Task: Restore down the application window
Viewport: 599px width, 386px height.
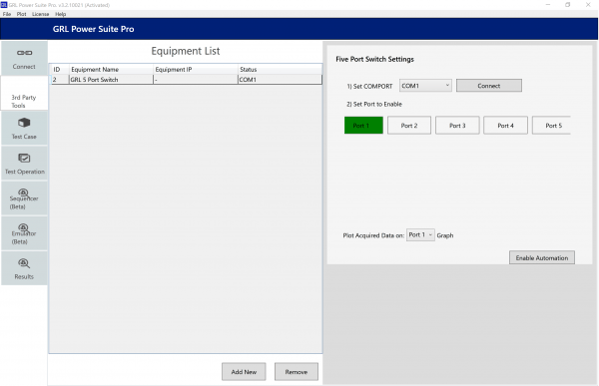Action: point(568,5)
